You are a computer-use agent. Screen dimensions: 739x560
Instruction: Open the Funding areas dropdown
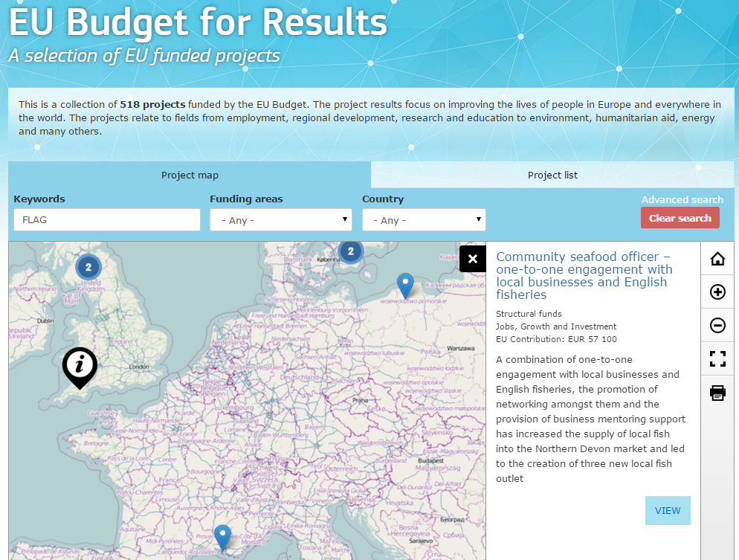tap(281, 219)
